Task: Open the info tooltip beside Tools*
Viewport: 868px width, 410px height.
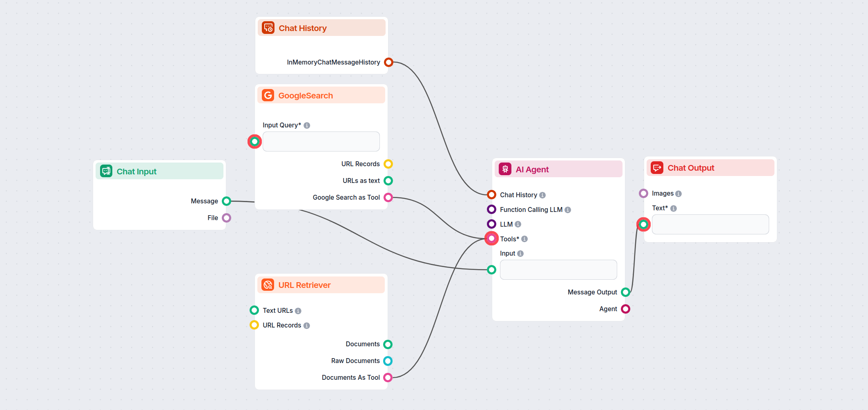Action: click(525, 238)
